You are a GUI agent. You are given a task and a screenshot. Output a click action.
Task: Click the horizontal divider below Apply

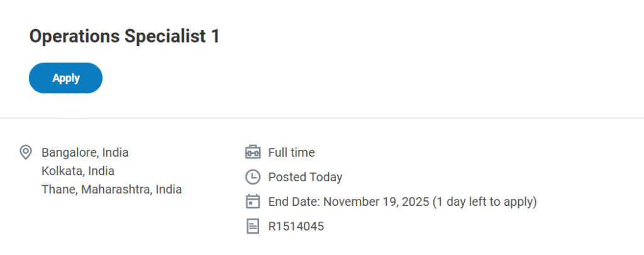point(322,118)
